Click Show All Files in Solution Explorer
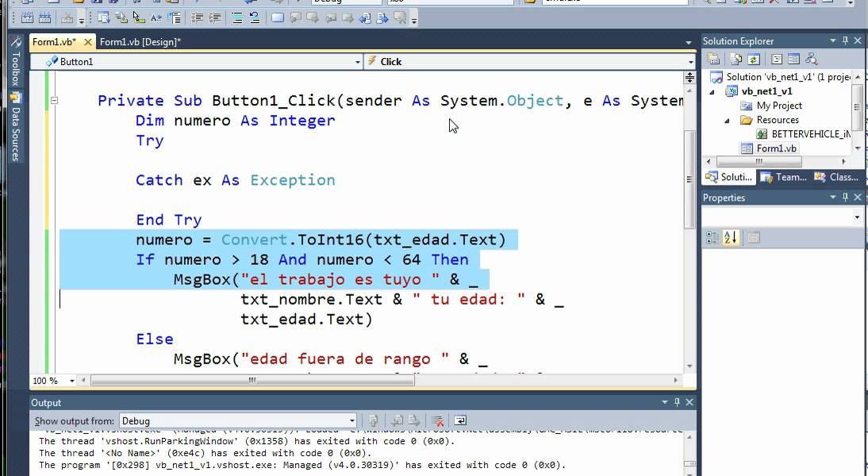 pyautogui.click(x=735, y=59)
